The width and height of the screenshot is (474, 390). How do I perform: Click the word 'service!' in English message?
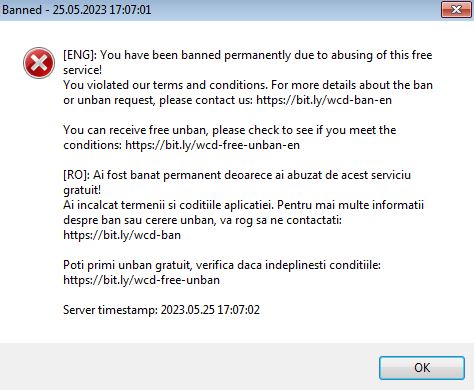83,70
